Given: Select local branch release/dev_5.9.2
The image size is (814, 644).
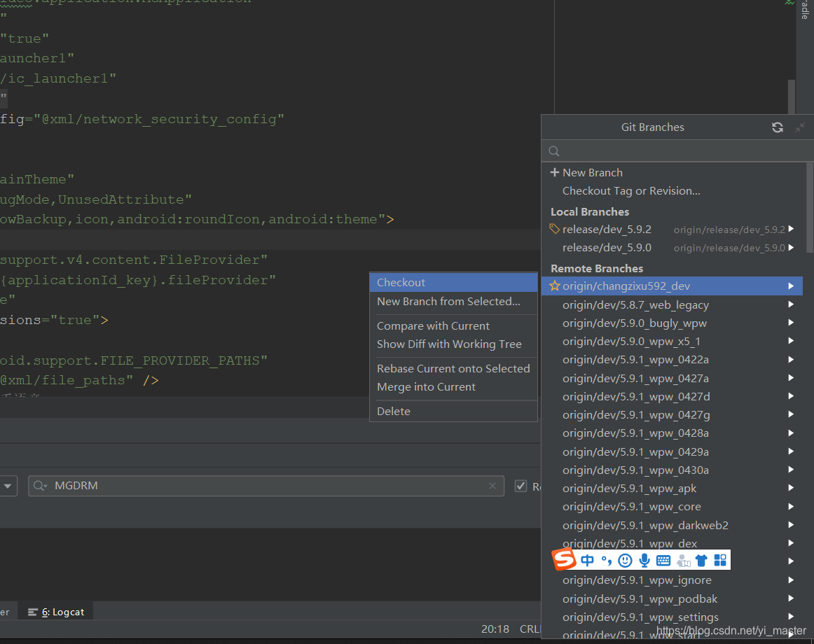Looking at the screenshot, I should click(x=672, y=230).
